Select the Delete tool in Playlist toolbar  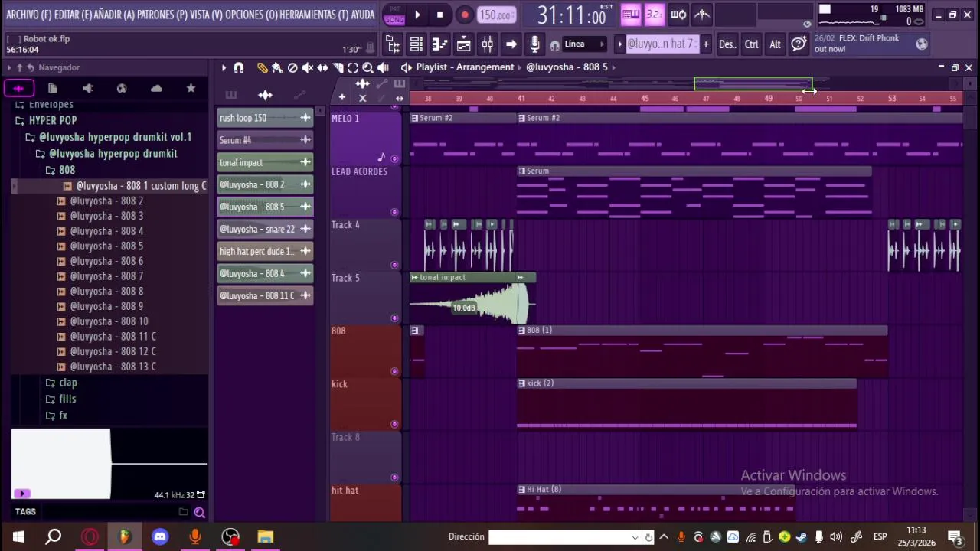[292, 67]
